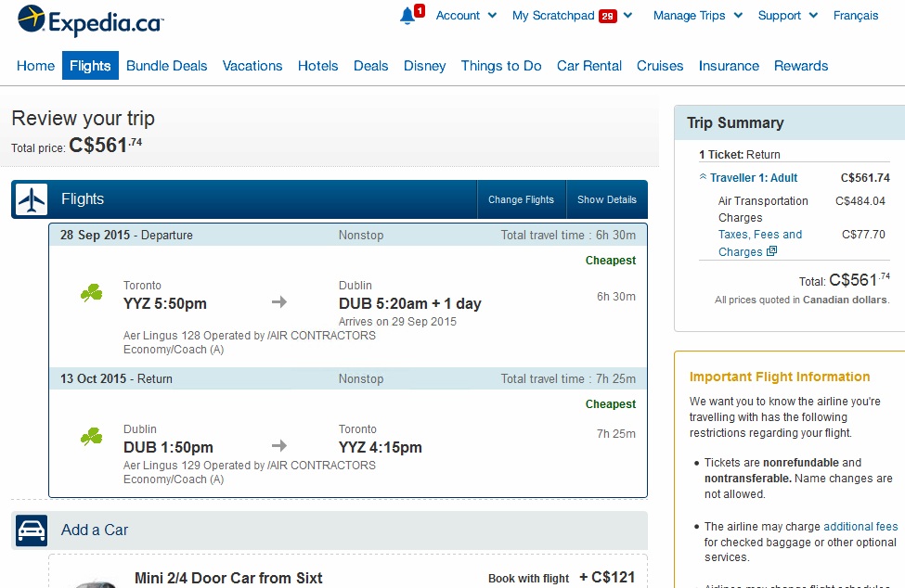Click Aer Lingus 129 flight text

pyautogui.click(x=250, y=466)
